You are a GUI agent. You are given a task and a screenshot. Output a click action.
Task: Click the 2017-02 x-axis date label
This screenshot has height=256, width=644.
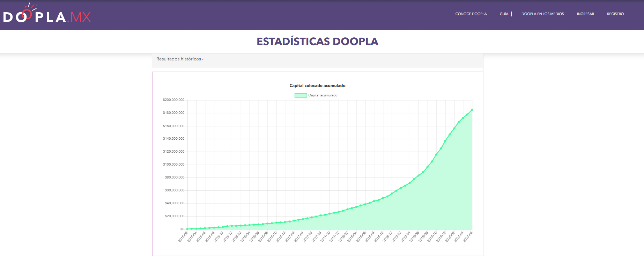click(x=290, y=237)
